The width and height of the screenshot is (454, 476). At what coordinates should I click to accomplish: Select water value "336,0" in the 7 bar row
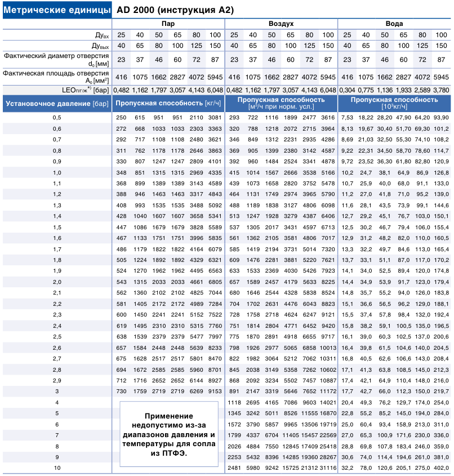pos(441,435)
